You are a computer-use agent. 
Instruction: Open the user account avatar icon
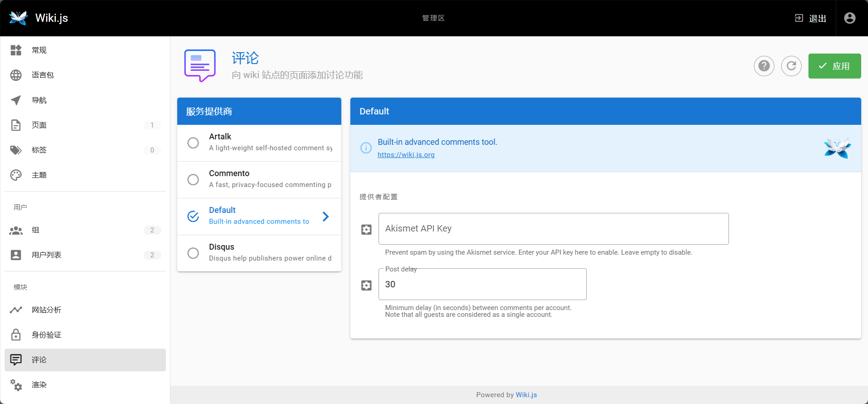pos(849,18)
